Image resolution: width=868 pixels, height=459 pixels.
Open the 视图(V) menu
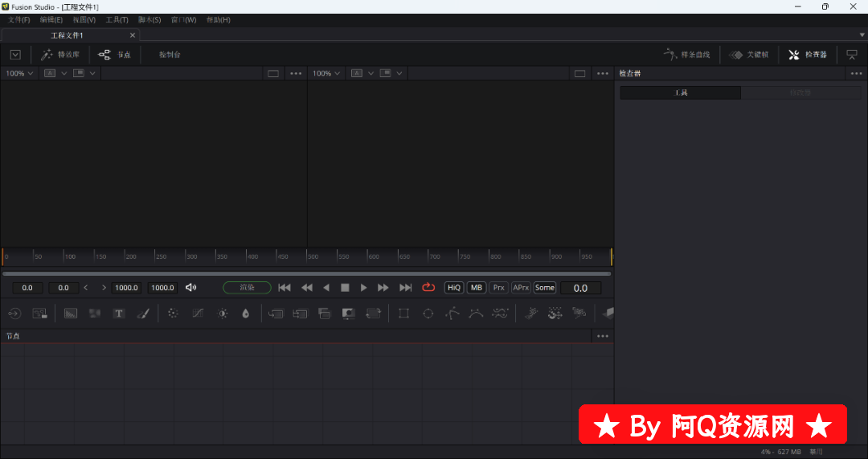84,20
